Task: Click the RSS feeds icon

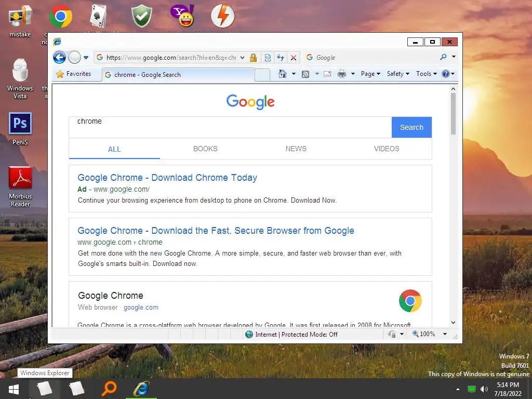Action: point(305,74)
